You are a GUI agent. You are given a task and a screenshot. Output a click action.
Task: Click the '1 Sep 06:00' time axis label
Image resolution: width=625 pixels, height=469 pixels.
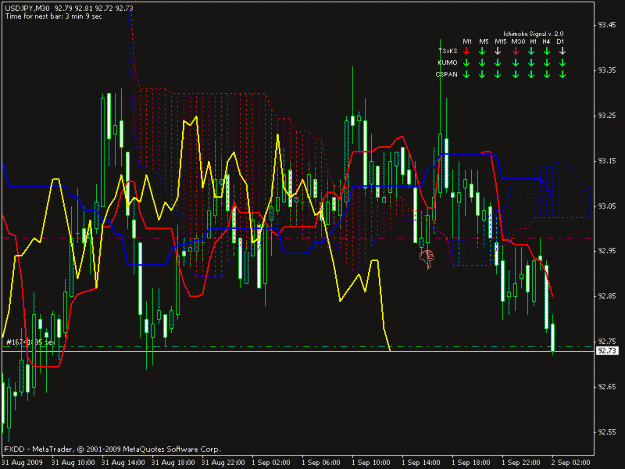click(321, 463)
